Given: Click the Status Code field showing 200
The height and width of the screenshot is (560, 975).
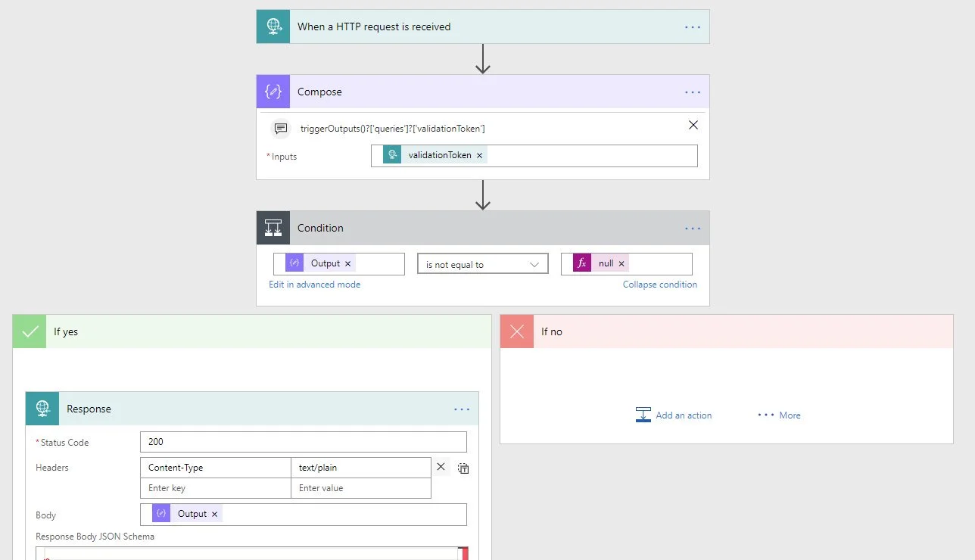Looking at the screenshot, I should click(303, 442).
